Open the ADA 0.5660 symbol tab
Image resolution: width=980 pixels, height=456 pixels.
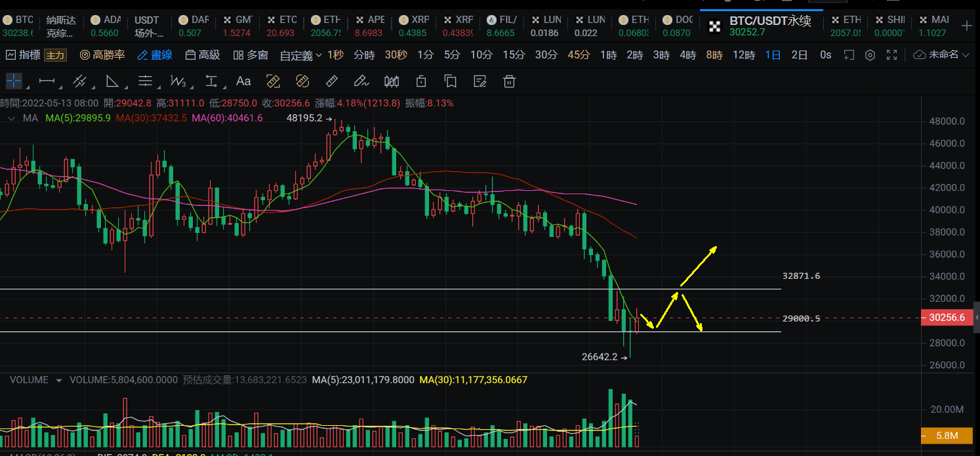point(105,26)
